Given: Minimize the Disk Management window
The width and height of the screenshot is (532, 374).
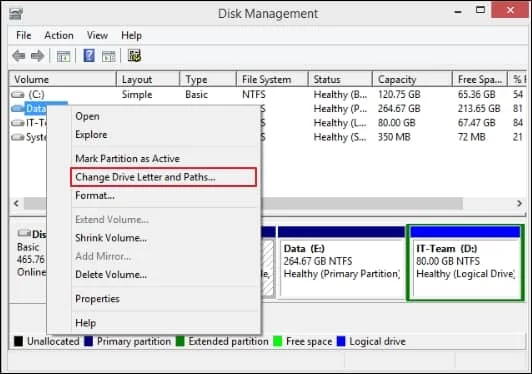Looking at the screenshot, I should 458,12.
